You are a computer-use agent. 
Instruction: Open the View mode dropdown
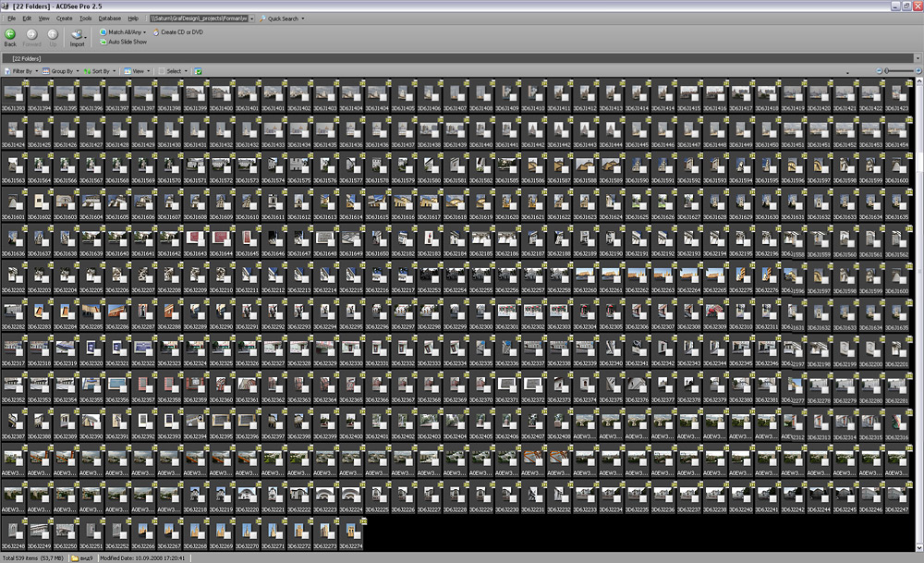click(138, 71)
